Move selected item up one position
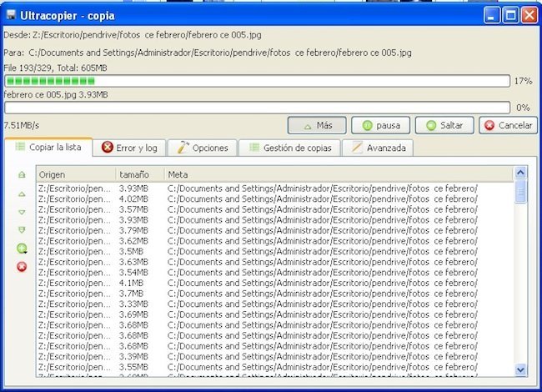 [x=22, y=194]
